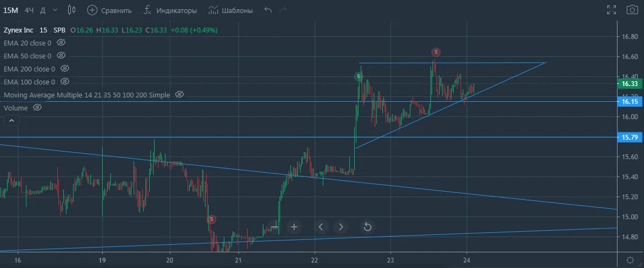
Task: Click the SPB exchange label
Action: 59,30
